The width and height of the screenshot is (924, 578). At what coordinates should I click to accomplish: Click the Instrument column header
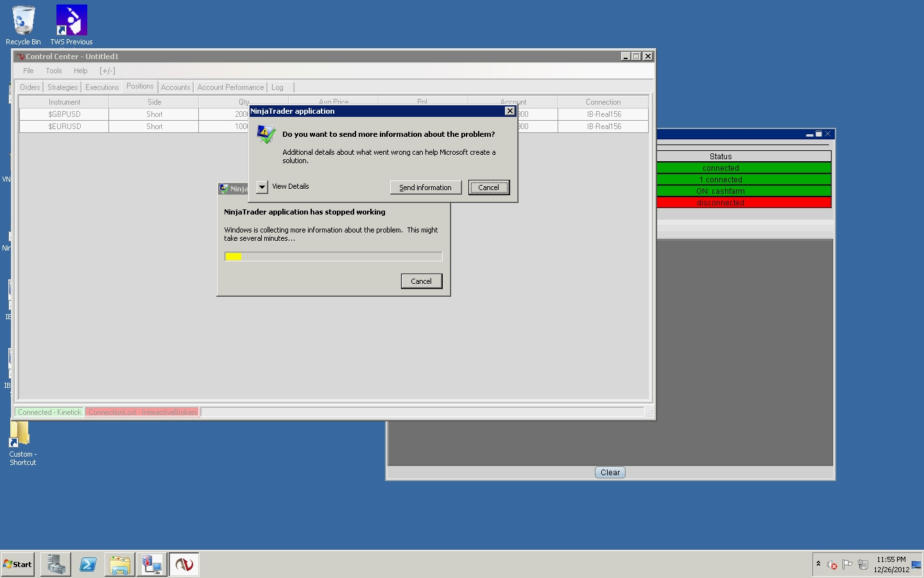coord(64,102)
